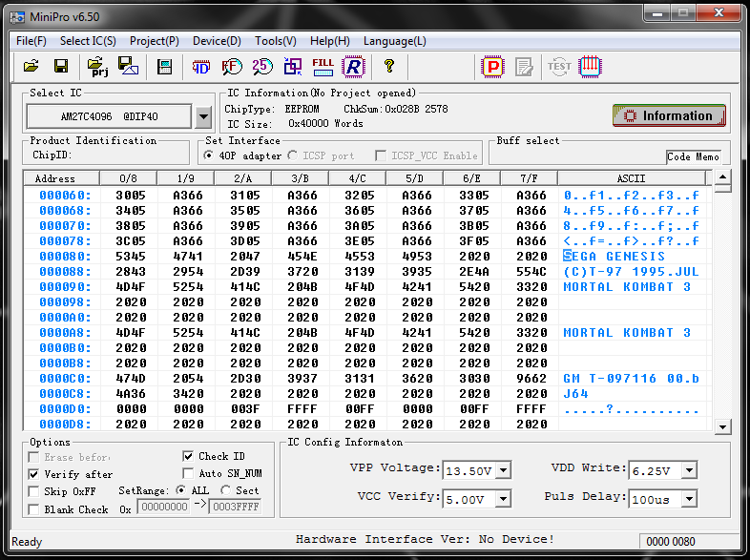Click the Information button
The image size is (750, 560).
pos(669,115)
